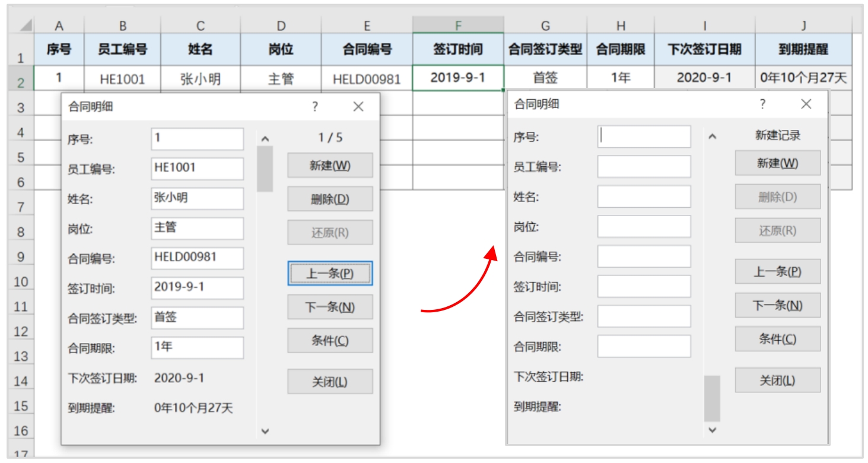Click cell E2 containing HELD00981
Image resolution: width=868 pixels, height=463 pixels.
[367, 78]
